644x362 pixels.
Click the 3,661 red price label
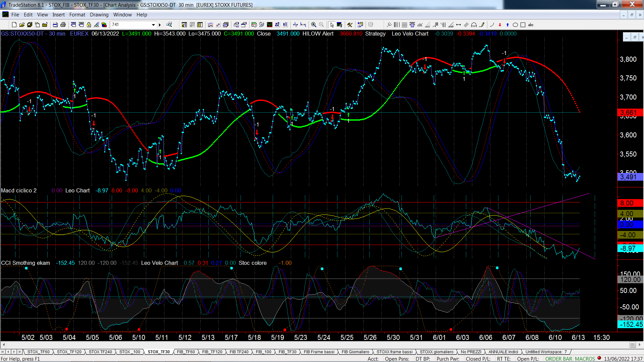630,112
